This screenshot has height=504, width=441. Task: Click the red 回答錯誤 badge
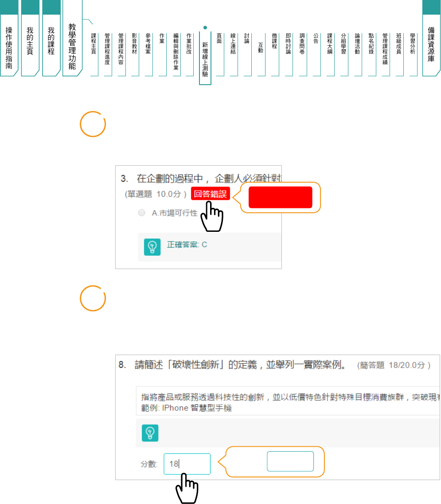click(211, 194)
